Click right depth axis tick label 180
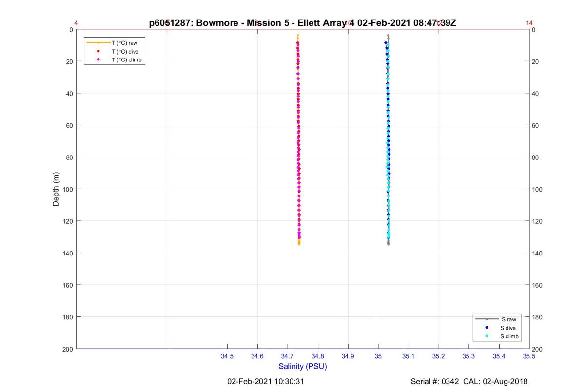This screenshot has height=392, width=585. 537,317
